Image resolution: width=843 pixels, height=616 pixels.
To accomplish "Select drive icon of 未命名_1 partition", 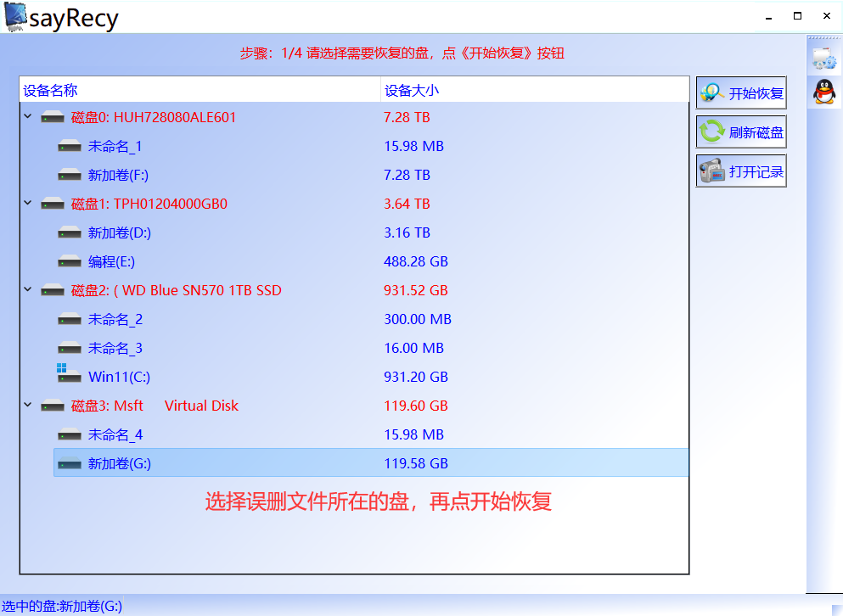I will pos(70,146).
